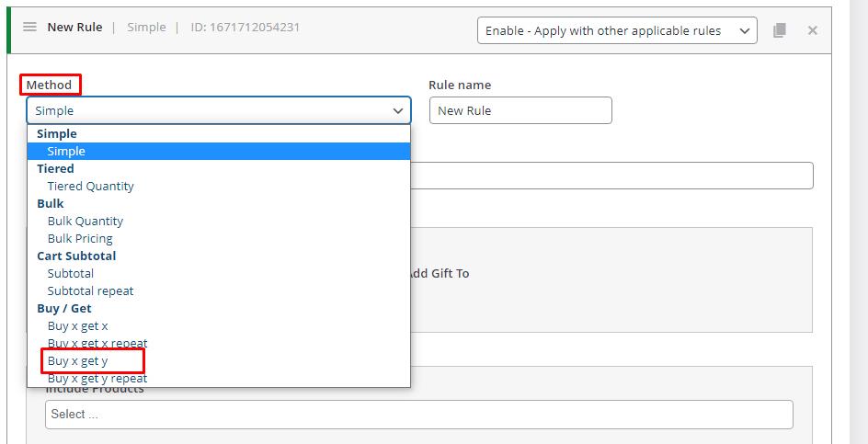Duplicate the rule with the copy icon
The height and width of the screenshot is (444, 868).
pos(780,30)
